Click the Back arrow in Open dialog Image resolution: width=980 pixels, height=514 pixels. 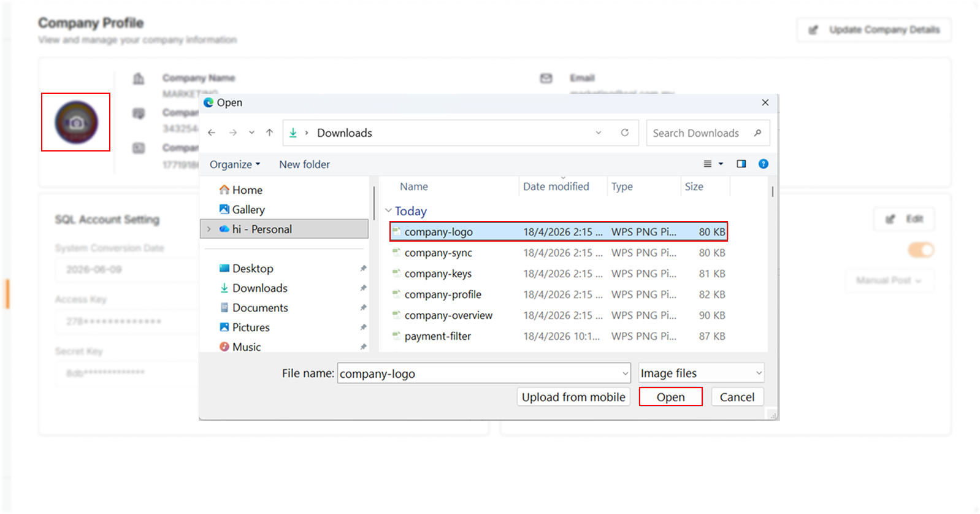(x=212, y=132)
